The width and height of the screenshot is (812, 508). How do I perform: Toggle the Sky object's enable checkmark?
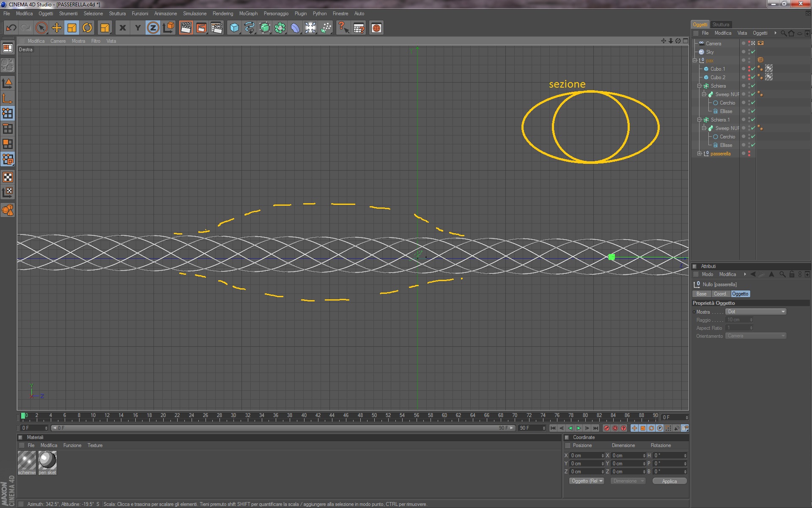[753, 52]
